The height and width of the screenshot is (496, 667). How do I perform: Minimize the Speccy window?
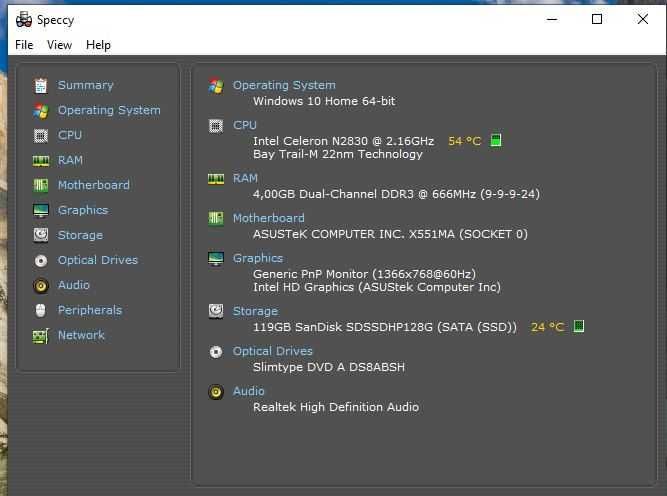[x=552, y=19]
